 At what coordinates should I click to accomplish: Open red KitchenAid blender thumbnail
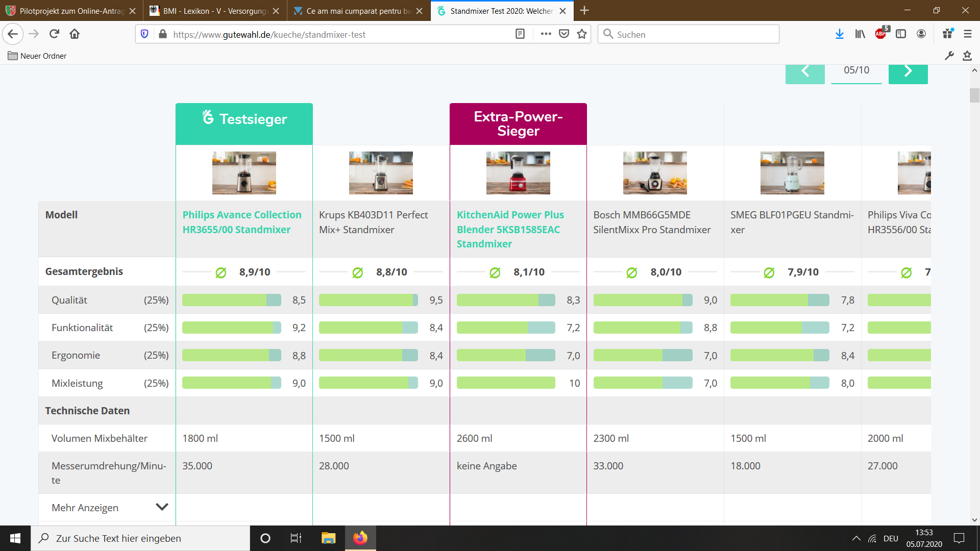click(x=518, y=172)
